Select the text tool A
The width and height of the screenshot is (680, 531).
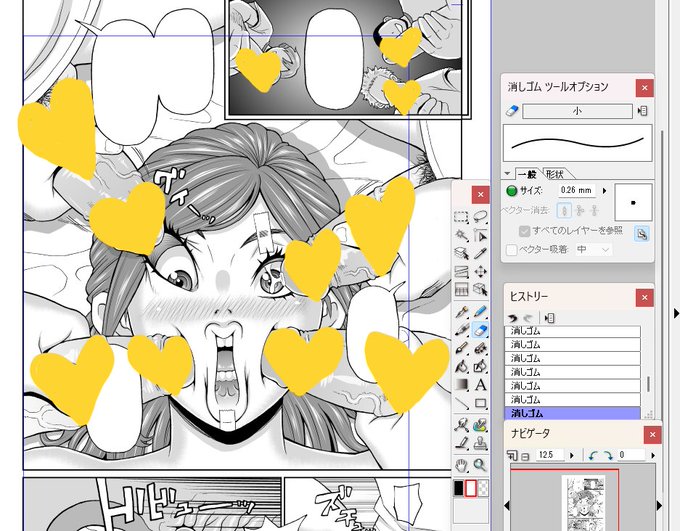(x=480, y=385)
